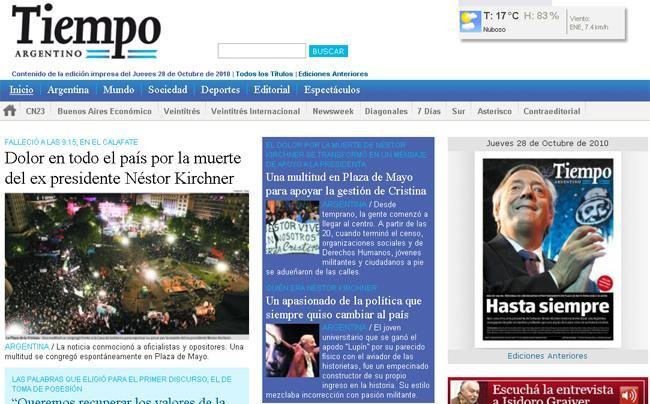Screen dimensions: 650x404
Task: Click the ARGENTINA tag in the Plaza de Mayo article
Action: click(x=344, y=204)
